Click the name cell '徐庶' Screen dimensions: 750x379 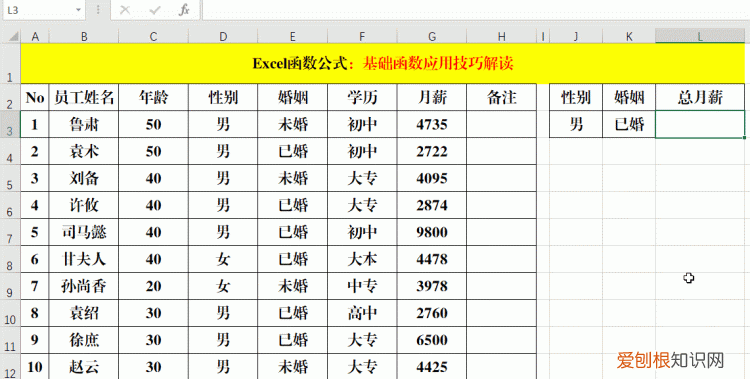coord(84,340)
